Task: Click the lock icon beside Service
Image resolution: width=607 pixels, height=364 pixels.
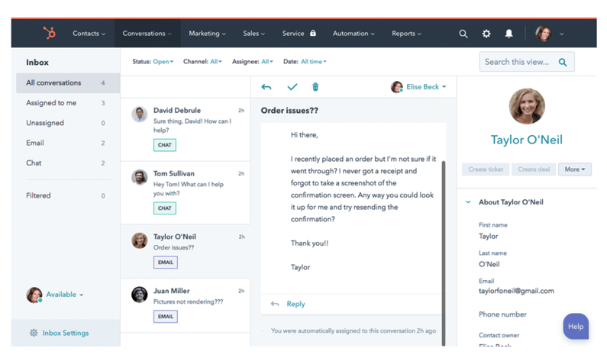Action: 313,33
